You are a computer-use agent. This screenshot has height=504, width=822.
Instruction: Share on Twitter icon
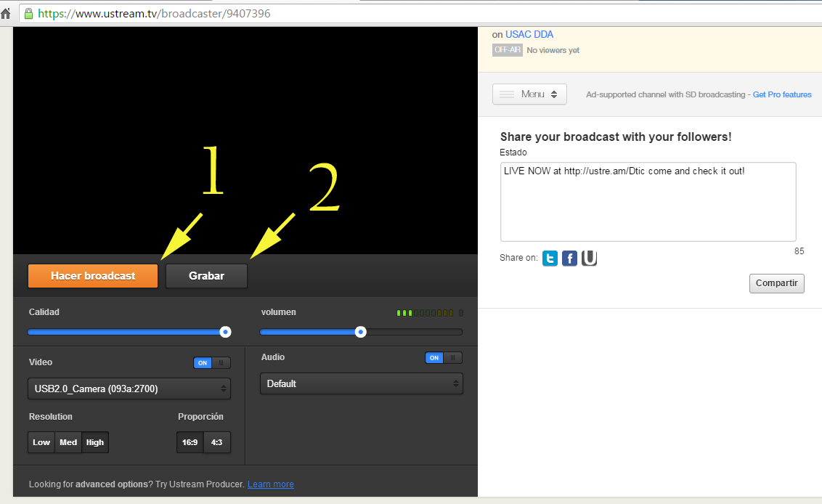tap(550, 258)
